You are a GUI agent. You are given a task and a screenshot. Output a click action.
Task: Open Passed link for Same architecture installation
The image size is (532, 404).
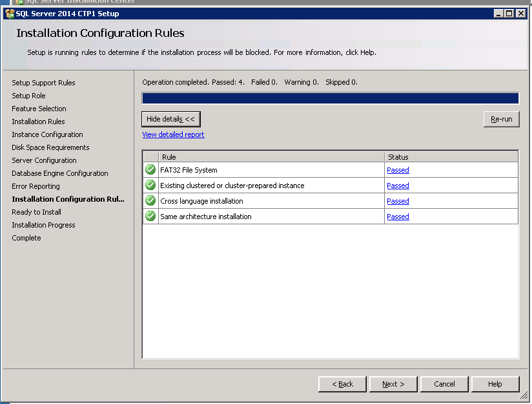tap(398, 217)
